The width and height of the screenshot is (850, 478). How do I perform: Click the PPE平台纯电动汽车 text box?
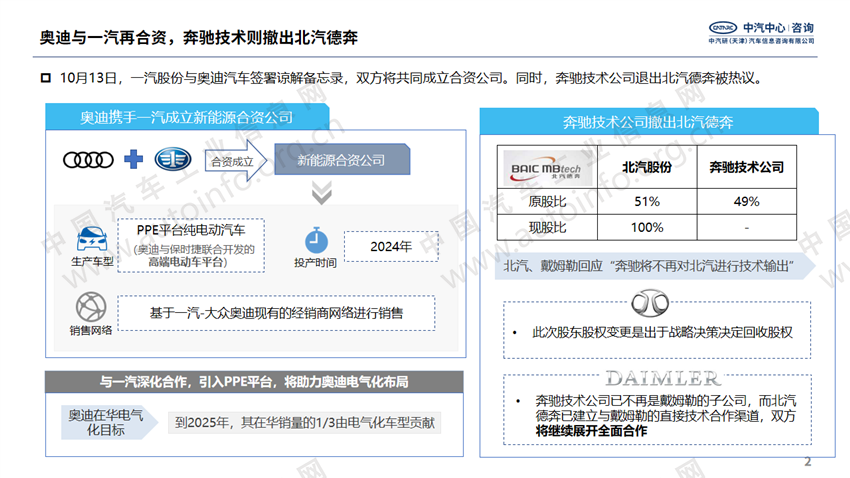191,246
